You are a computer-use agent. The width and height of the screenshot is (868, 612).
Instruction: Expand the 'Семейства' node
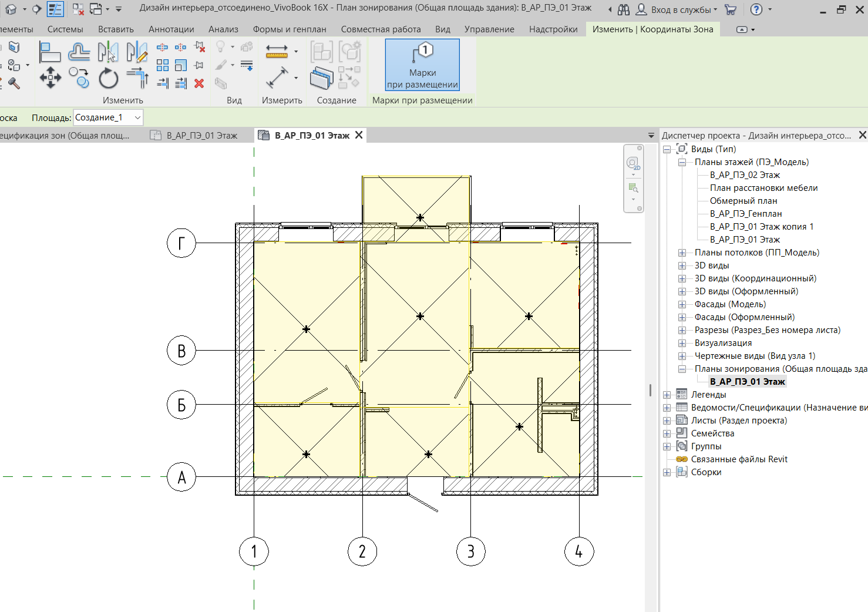(667, 433)
